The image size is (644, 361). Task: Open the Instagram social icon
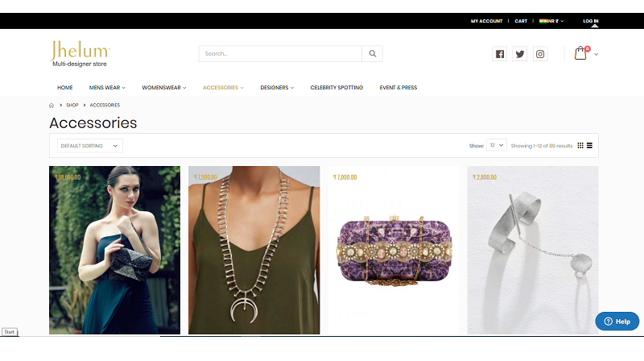[541, 54]
